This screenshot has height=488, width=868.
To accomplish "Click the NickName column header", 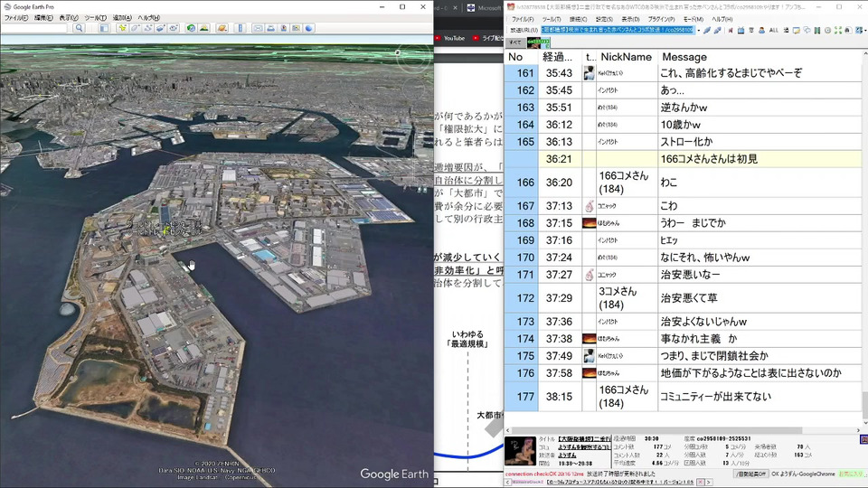I will tap(626, 57).
